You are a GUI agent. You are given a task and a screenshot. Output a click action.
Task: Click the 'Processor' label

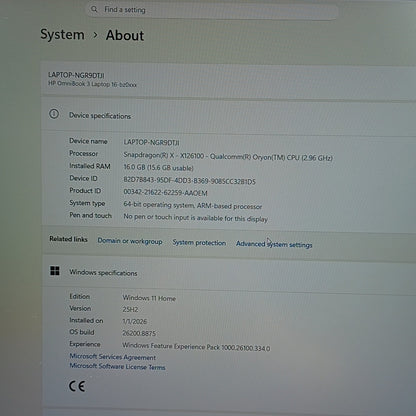(x=84, y=153)
